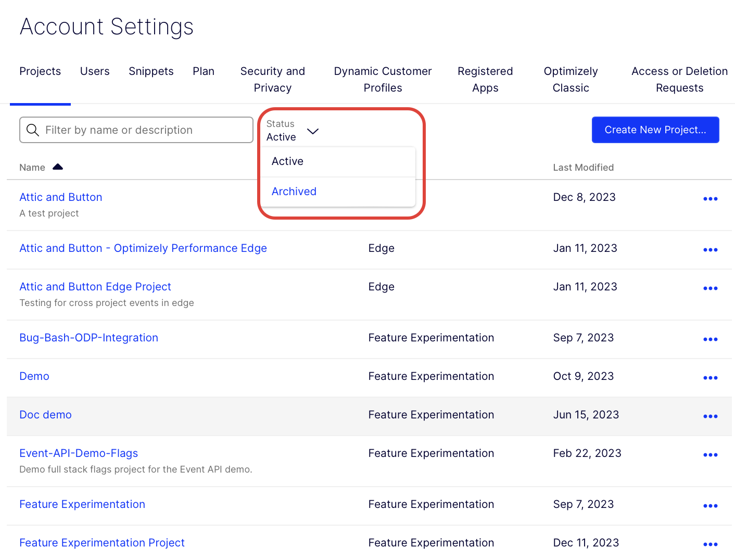Open actions menu for Attic and Button
The height and width of the screenshot is (560, 735).
pos(710,199)
